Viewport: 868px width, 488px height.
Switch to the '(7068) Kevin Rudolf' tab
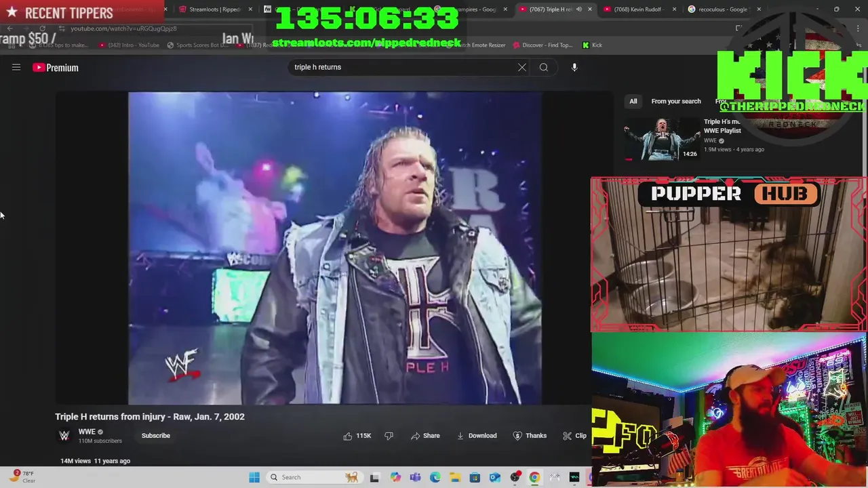pos(639,9)
